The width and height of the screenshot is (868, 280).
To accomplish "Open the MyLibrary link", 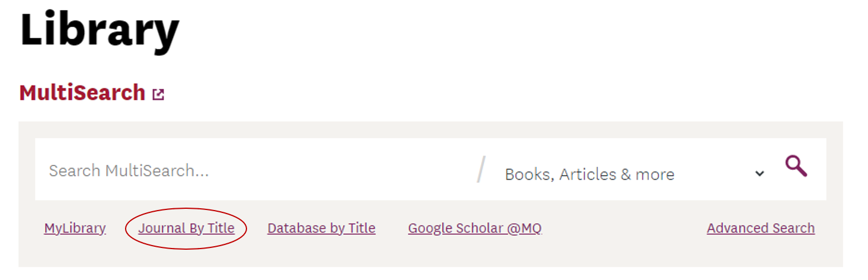I will [x=75, y=228].
